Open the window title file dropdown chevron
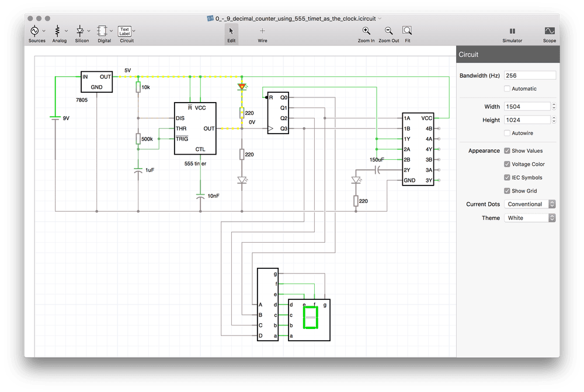 click(380, 18)
